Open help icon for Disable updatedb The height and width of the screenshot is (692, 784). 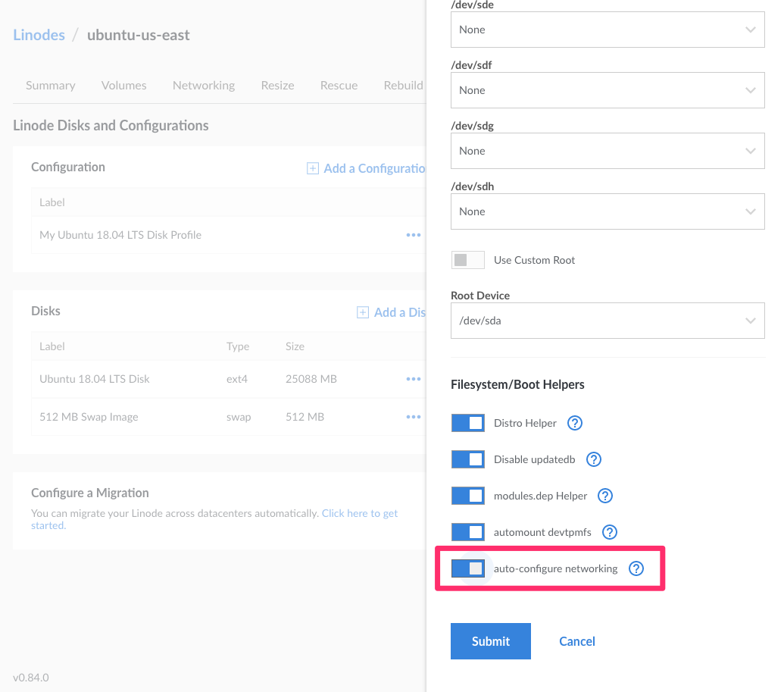(x=595, y=459)
